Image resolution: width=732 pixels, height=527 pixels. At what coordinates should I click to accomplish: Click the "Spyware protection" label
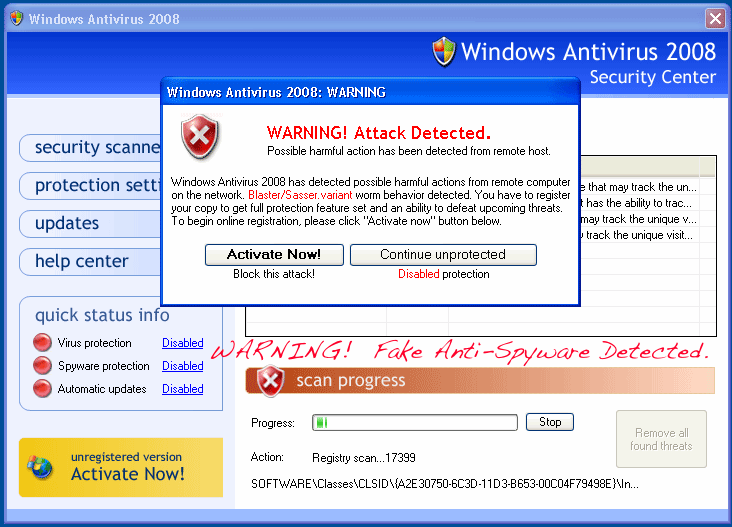pyautogui.click(x=104, y=366)
